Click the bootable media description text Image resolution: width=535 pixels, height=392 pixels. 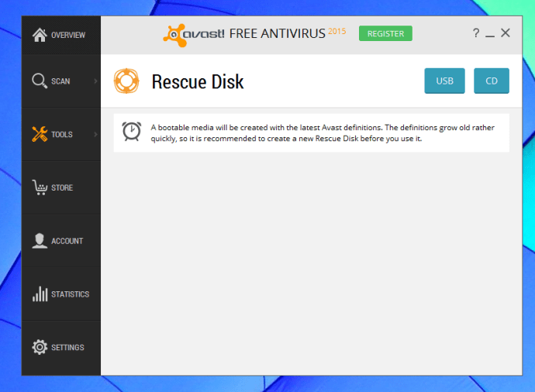tap(323, 133)
